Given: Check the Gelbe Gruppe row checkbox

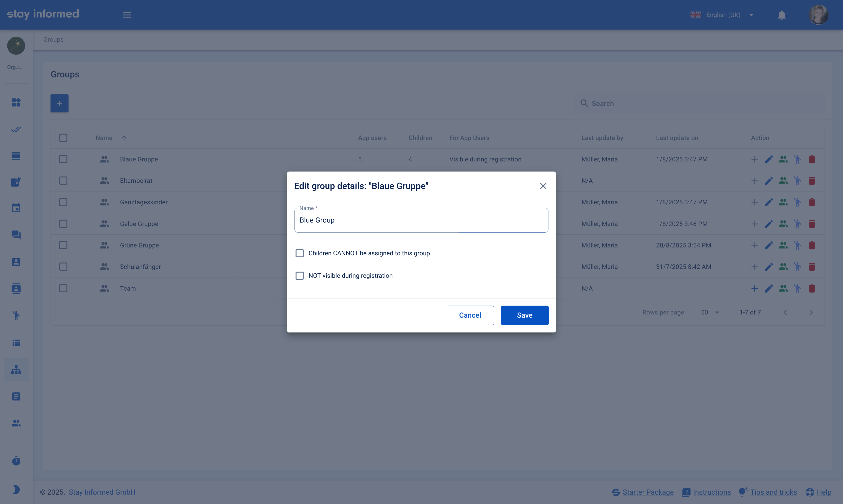Looking at the screenshot, I should [63, 224].
